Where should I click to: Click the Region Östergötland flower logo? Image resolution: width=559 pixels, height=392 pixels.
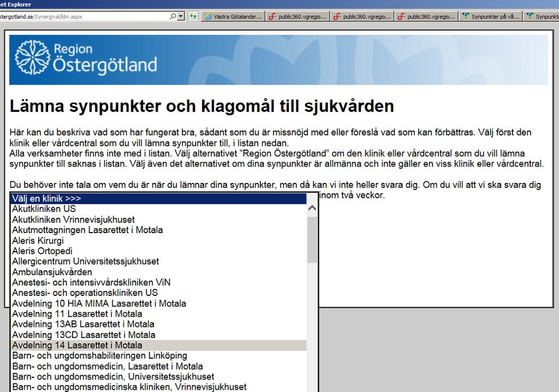pyautogui.click(x=32, y=57)
